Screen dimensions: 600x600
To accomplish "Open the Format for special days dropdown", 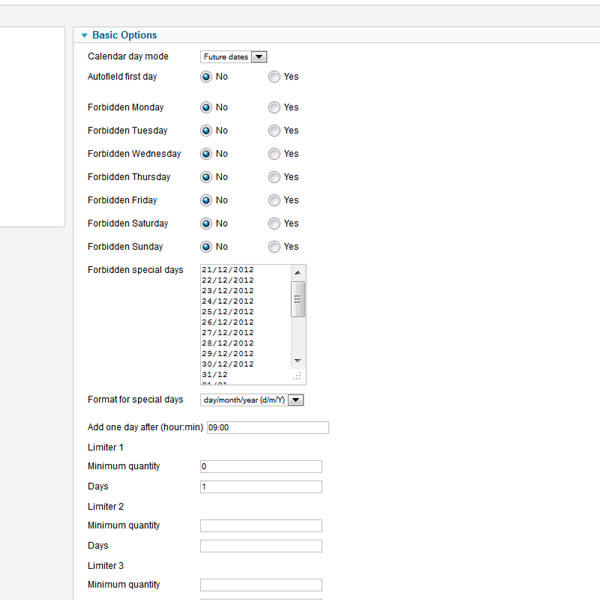I will coord(251,400).
